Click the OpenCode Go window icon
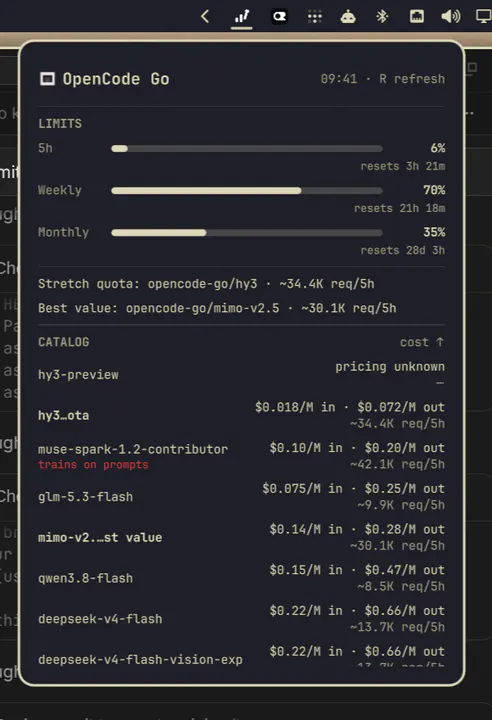492x720 pixels. tap(47, 79)
